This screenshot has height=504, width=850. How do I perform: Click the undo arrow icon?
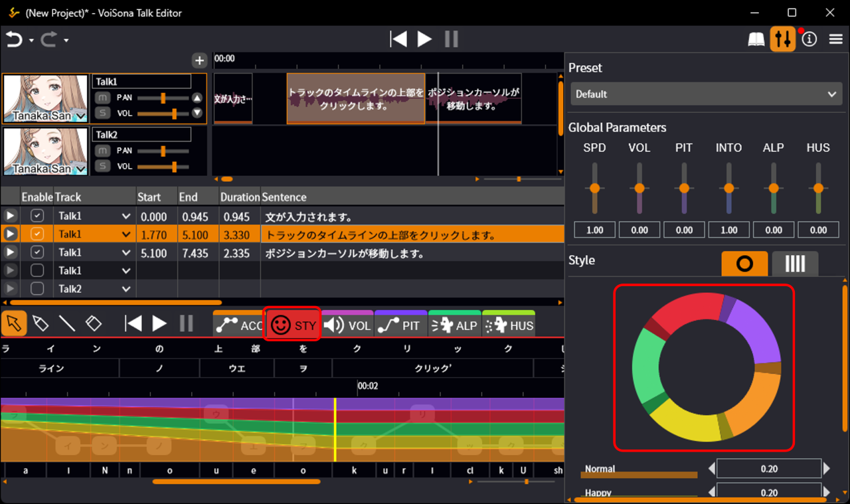pyautogui.click(x=14, y=39)
